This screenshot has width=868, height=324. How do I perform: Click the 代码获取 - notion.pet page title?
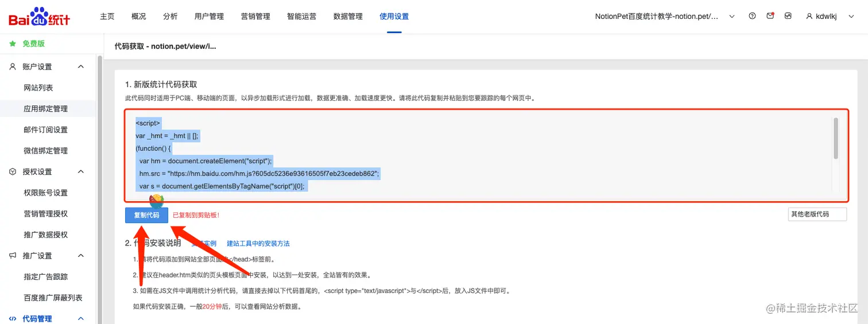(x=165, y=46)
